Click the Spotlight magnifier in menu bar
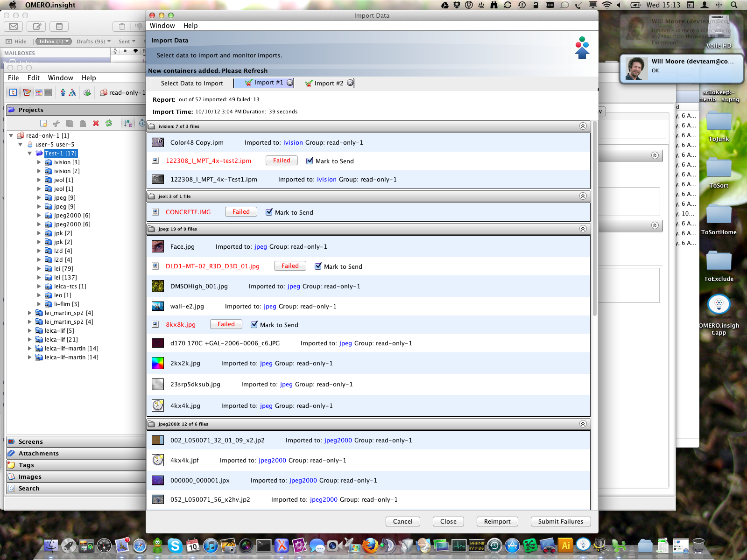The image size is (747, 560). coord(734,5)
